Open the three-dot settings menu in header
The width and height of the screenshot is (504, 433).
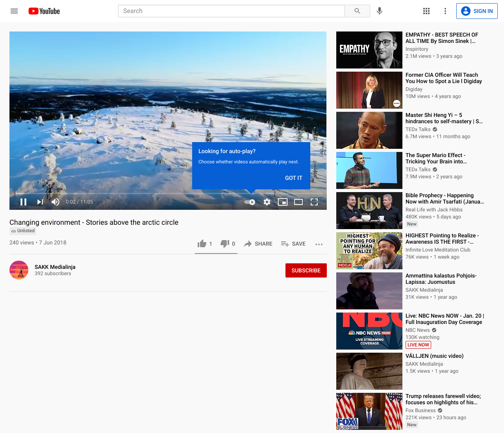pos(445,11)
